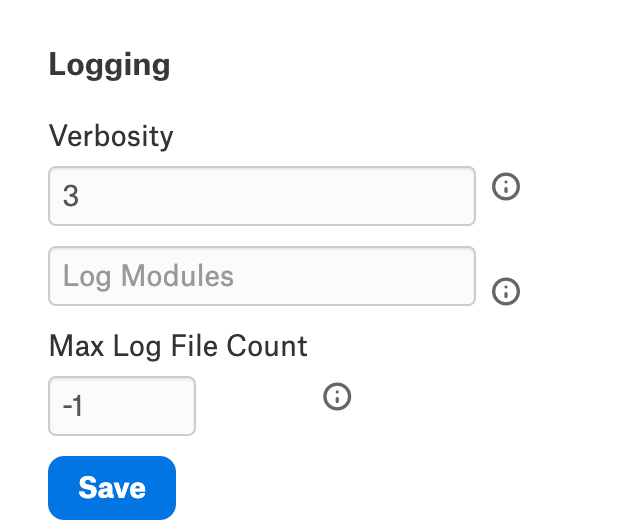Click the info icon next to Verbosity field

point(505,186)
